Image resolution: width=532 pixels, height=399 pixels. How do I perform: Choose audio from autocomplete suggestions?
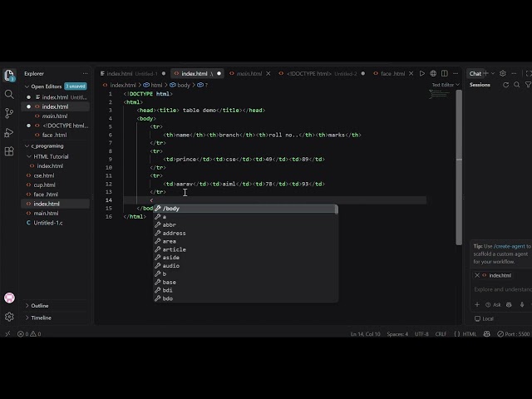click(x=245, y=266)
